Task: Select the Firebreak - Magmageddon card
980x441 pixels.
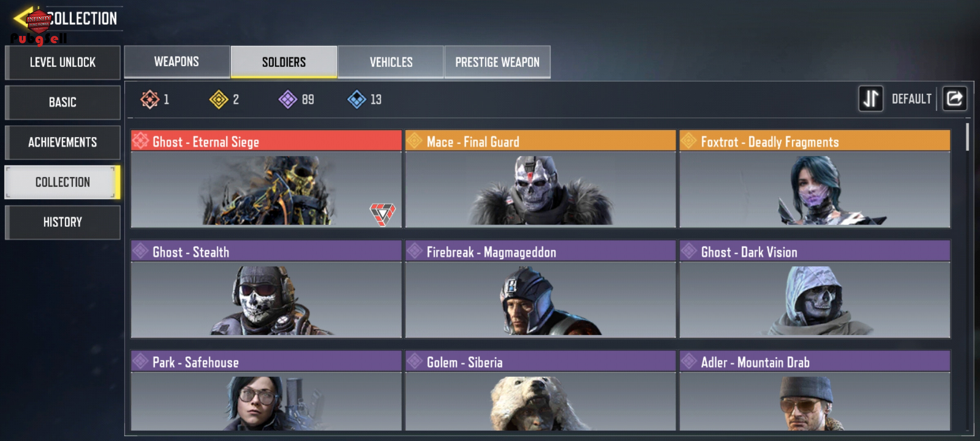Action: (540, 289)
